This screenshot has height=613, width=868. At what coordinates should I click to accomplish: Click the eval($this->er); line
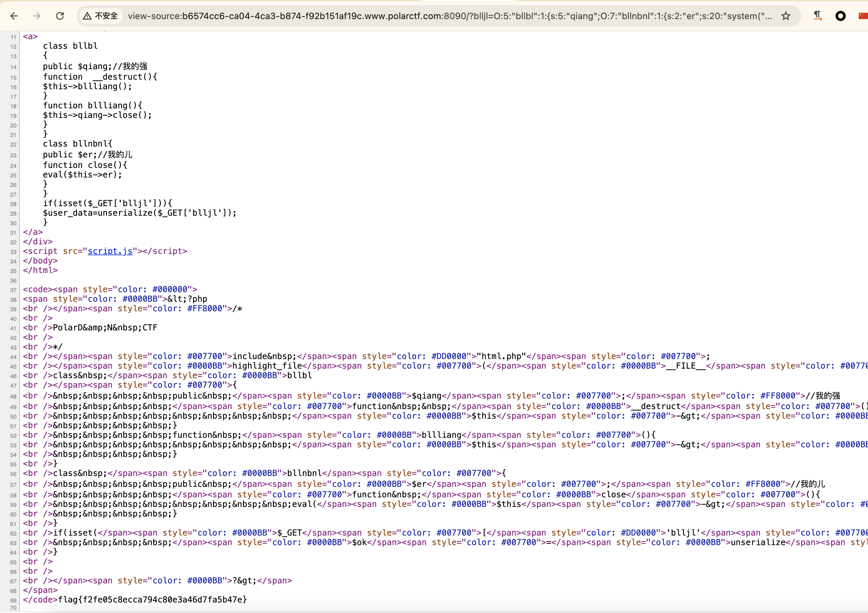(82, 175)
